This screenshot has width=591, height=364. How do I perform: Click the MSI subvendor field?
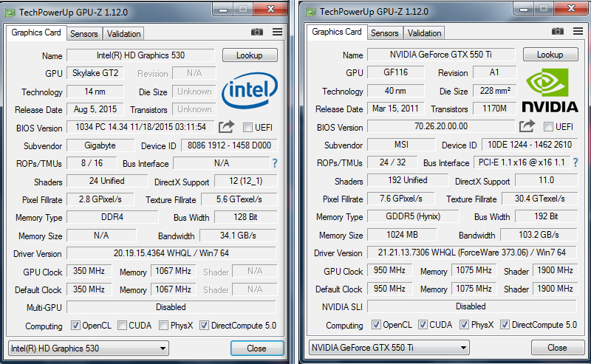pos(401,145)
